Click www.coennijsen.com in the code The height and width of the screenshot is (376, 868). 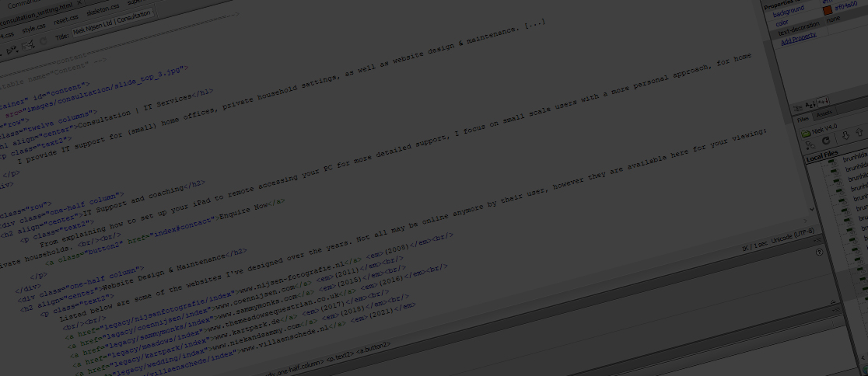pos(256,298)
